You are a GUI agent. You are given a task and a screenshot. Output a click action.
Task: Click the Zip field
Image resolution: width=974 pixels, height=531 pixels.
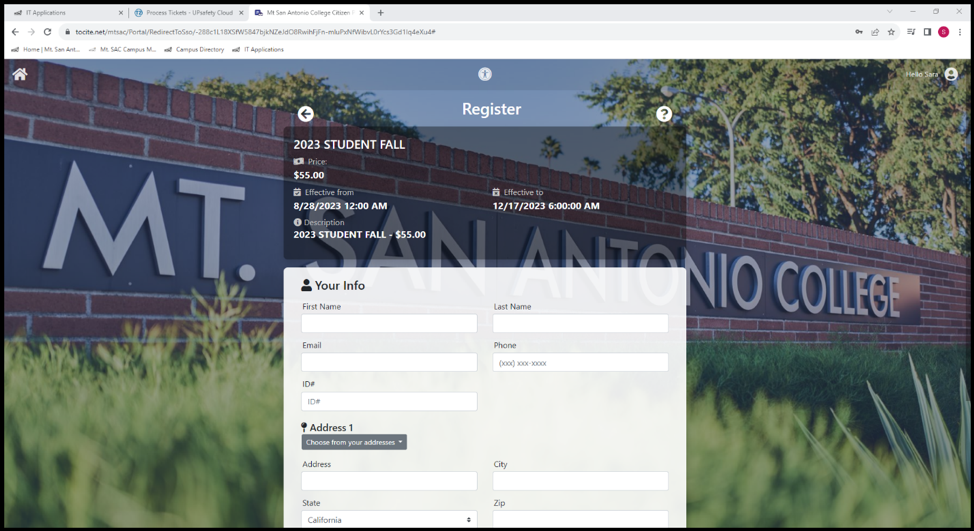(581, 519)
